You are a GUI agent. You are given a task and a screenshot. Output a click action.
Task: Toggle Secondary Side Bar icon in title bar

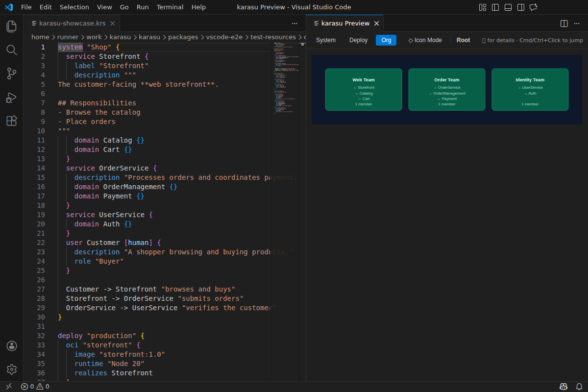(521, 7)
